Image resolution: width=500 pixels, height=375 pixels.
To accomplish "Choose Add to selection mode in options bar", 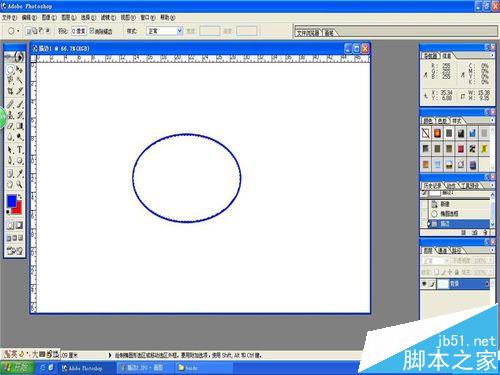I will (34, 31).
